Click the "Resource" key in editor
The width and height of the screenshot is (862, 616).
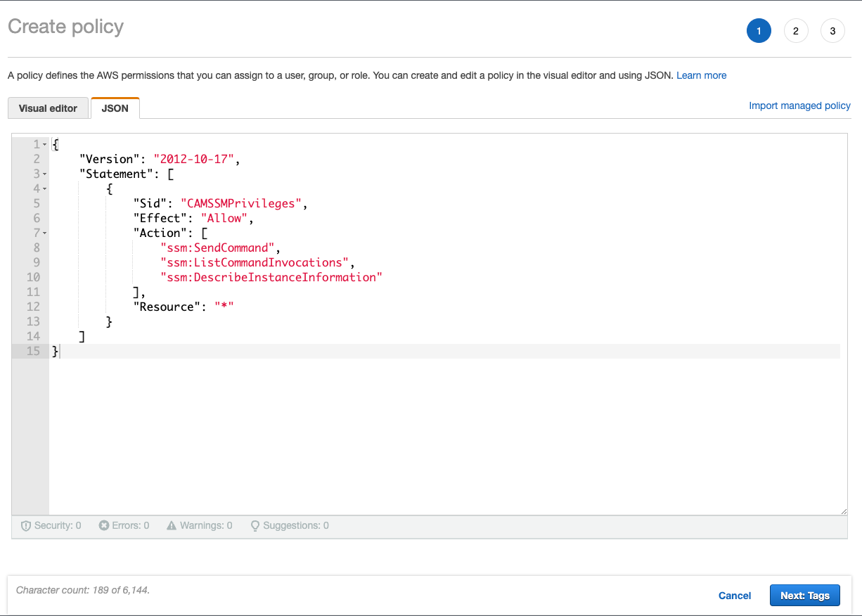(167, 307)
